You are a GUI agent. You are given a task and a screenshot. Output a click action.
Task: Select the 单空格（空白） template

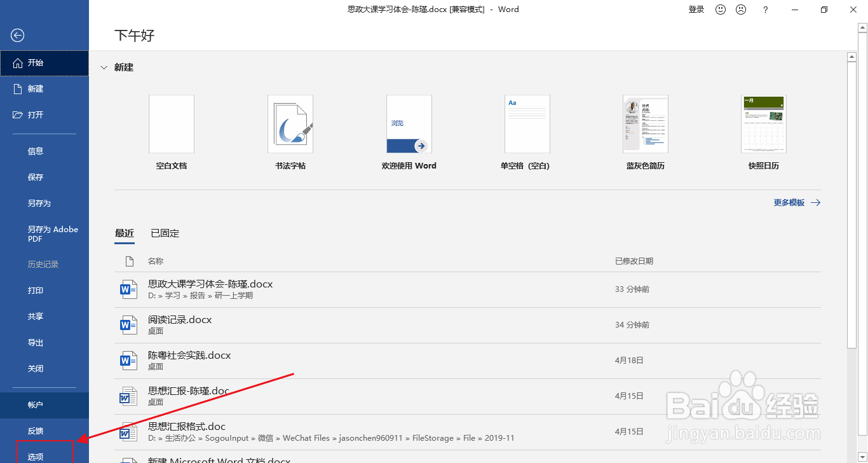527,133
